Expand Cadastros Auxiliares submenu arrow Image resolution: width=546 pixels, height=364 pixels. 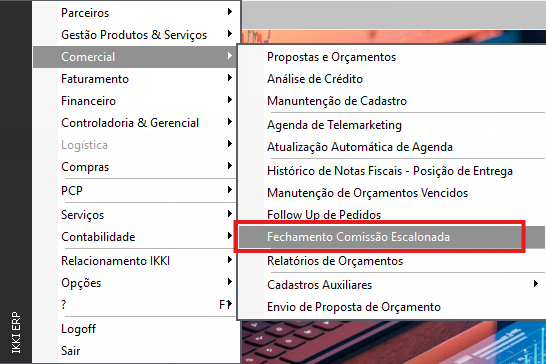click(536, 284)
